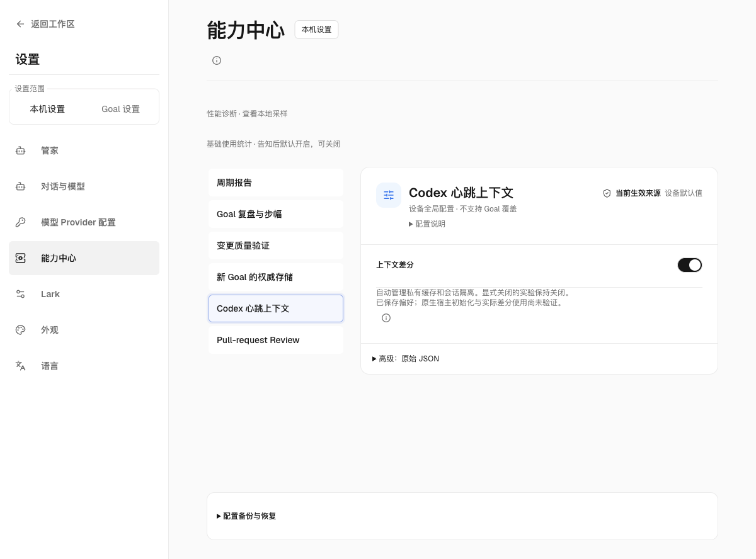756x559 pixels.
Task: Click the blue sliders icon beside Codex 心跳上下文
Action: coord(389,195)
